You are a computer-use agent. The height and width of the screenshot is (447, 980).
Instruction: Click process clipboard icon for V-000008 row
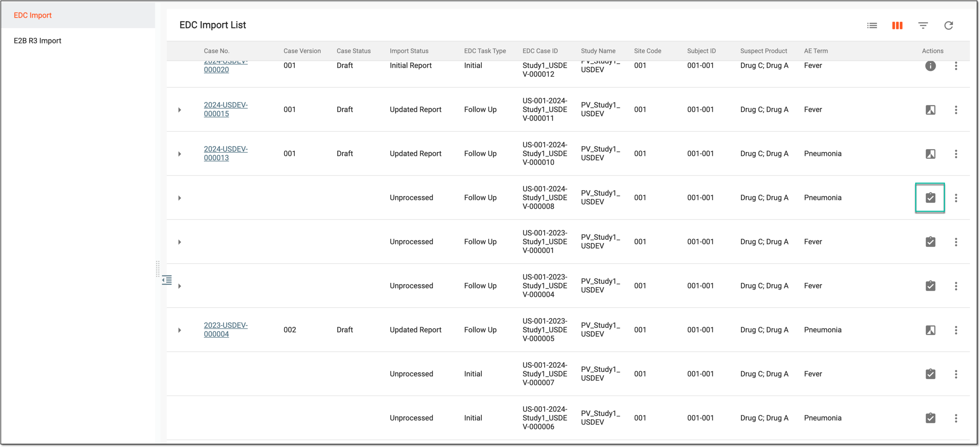coord(930,198)
